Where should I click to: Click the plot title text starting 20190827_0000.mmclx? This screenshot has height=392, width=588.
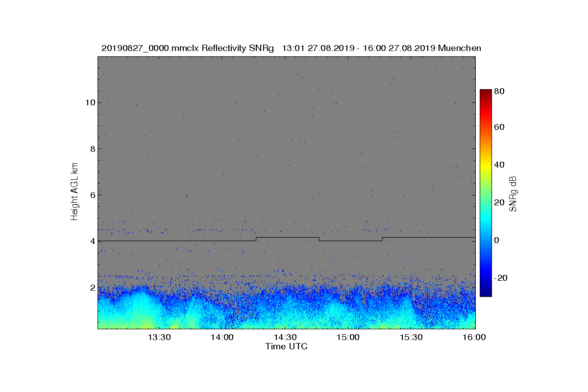(291, 48)
